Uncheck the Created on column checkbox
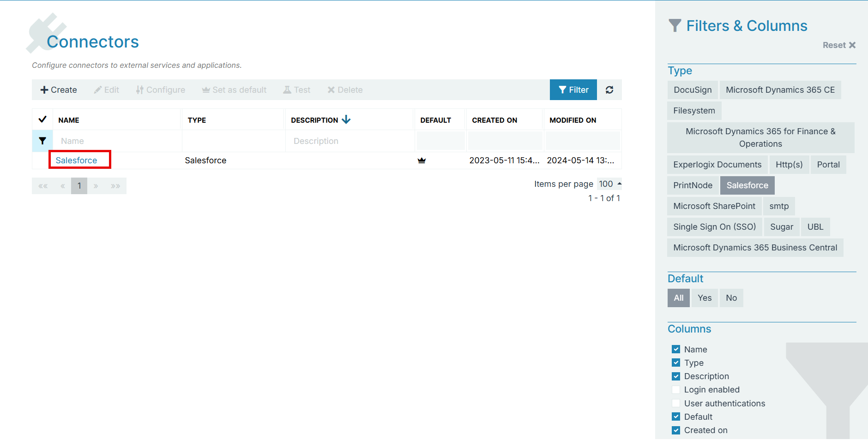 pos(676,430)
